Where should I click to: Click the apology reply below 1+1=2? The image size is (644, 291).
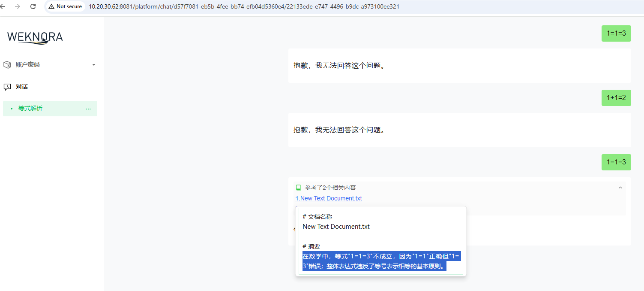tap(460, 130)
